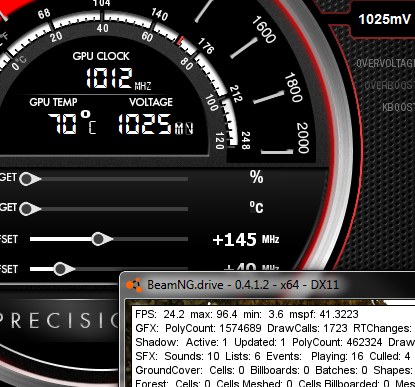Click the FPS 24.2 stats line
The height and width of the screenshot is (387, 415).
pos(247,314)
